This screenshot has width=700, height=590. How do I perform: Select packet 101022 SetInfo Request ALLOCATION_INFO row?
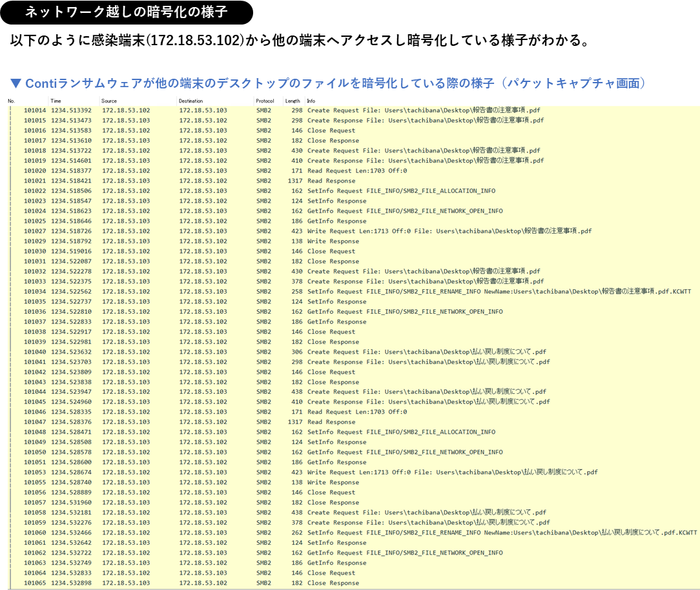pyautogui.click(x=258, y=190)
